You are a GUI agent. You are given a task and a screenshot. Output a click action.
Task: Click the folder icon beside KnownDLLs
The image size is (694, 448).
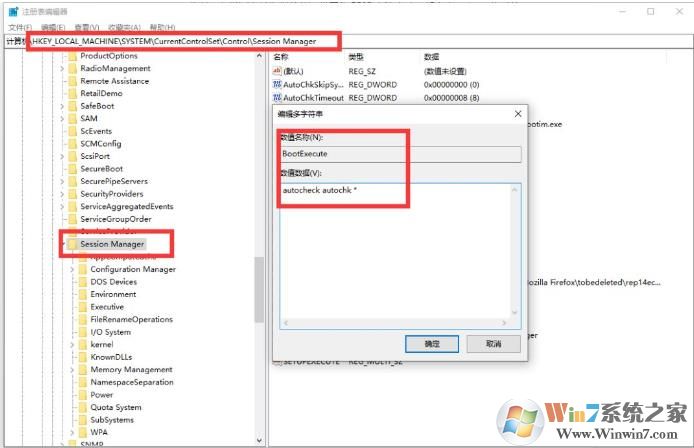83,357
